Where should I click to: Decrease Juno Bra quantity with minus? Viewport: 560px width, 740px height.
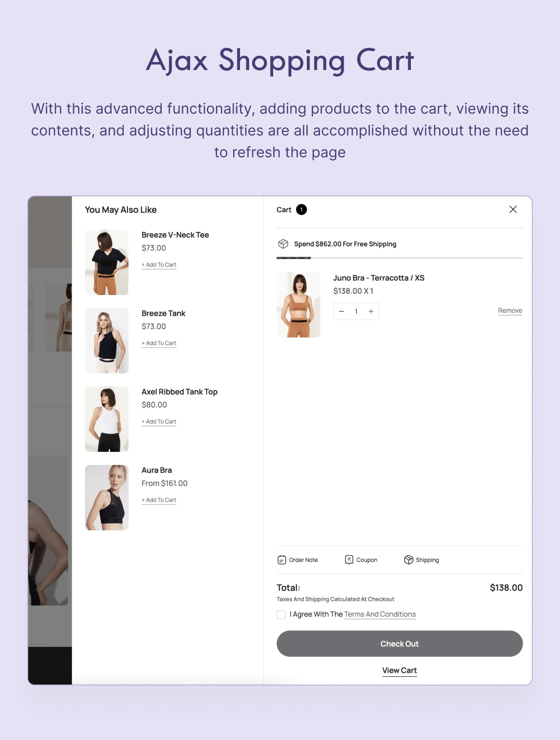[x=341, y=311]
